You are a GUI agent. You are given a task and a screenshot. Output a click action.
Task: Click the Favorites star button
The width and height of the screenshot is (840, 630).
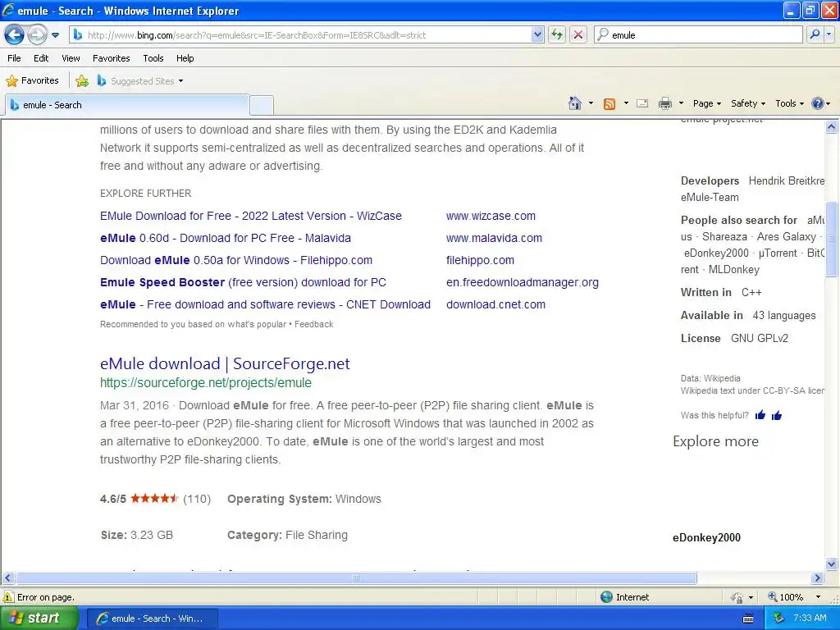click(32, 80)
